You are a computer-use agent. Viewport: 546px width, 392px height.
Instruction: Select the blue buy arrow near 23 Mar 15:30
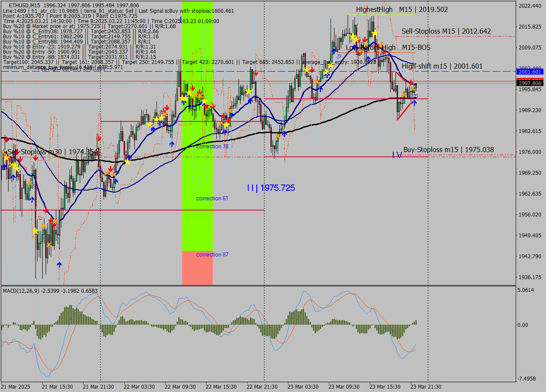[415, 102]
